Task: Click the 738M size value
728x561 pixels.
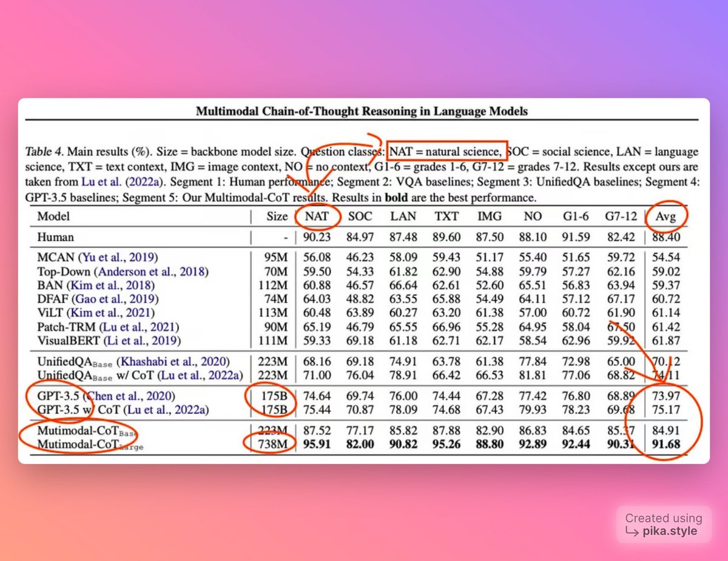Action: pos(274,446)
